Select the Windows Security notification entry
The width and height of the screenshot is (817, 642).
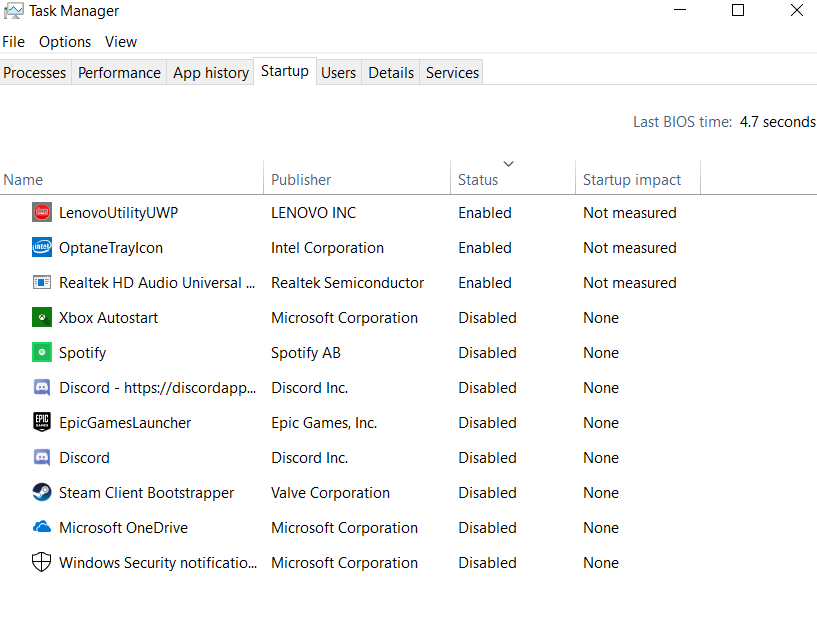click(158, 562)
